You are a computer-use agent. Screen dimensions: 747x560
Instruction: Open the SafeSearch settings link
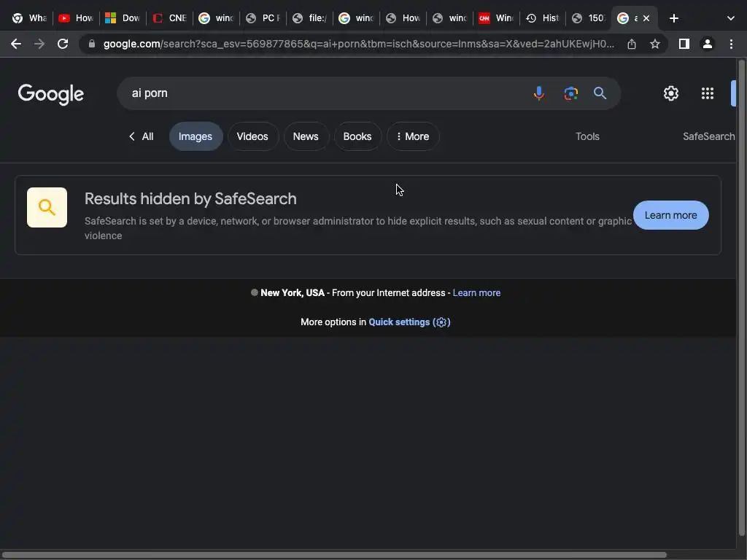point(709,136)
